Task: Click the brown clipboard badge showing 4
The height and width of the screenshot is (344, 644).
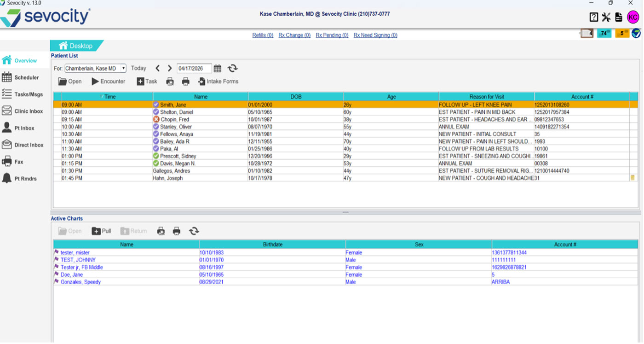Action: (x=586, y=33)
